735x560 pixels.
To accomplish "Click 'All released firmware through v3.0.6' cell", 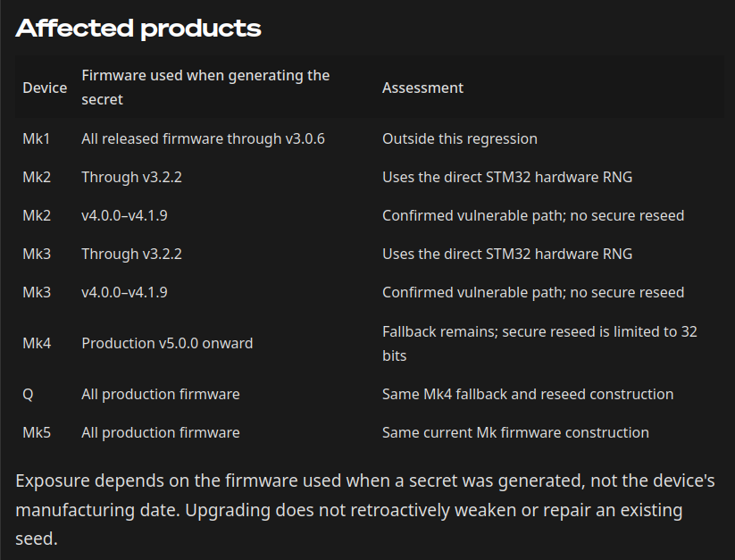I will (x=203, y=138).
